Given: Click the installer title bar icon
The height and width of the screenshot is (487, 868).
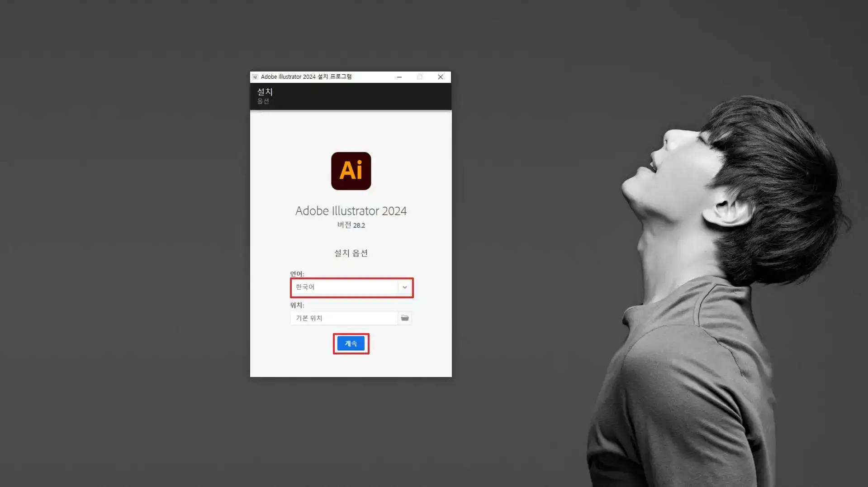Looking at the screenshot, I should 255,77.
